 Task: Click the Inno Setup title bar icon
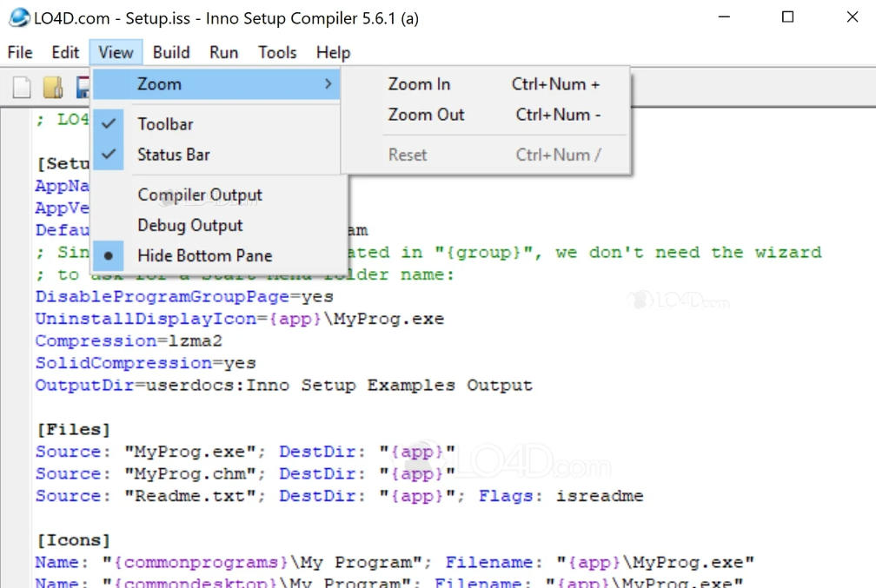tap(18, 18)
